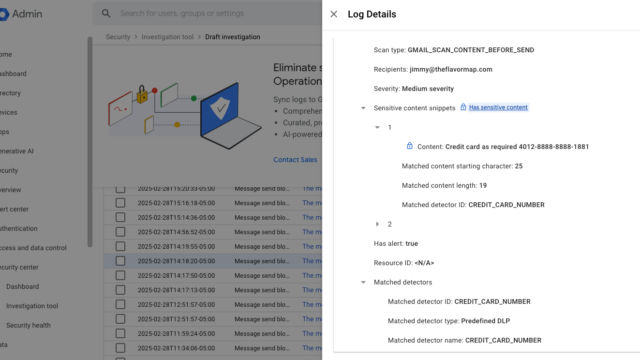This screenshot has height=360, width=640.
Task: Open Dashboard under Security center in sidebar
Action: 22,287
